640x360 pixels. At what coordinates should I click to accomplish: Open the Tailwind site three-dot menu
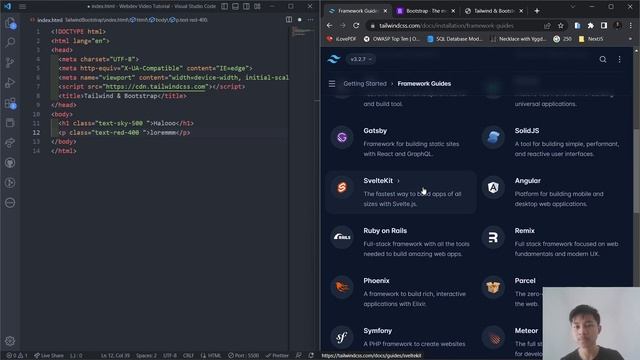point(619,60)
